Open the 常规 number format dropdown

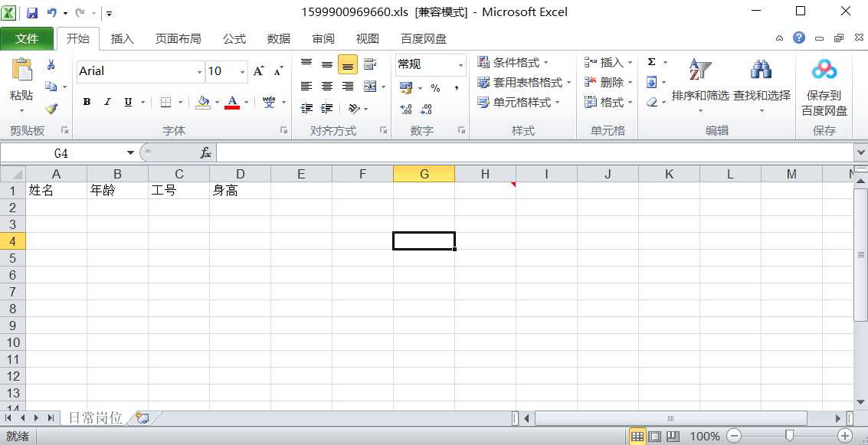click(x=460, y=65)
